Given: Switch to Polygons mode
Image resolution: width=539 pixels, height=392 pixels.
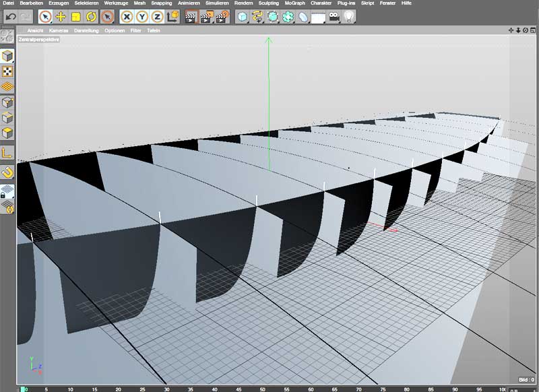Looking at the screenshot, I should [7, 133].
